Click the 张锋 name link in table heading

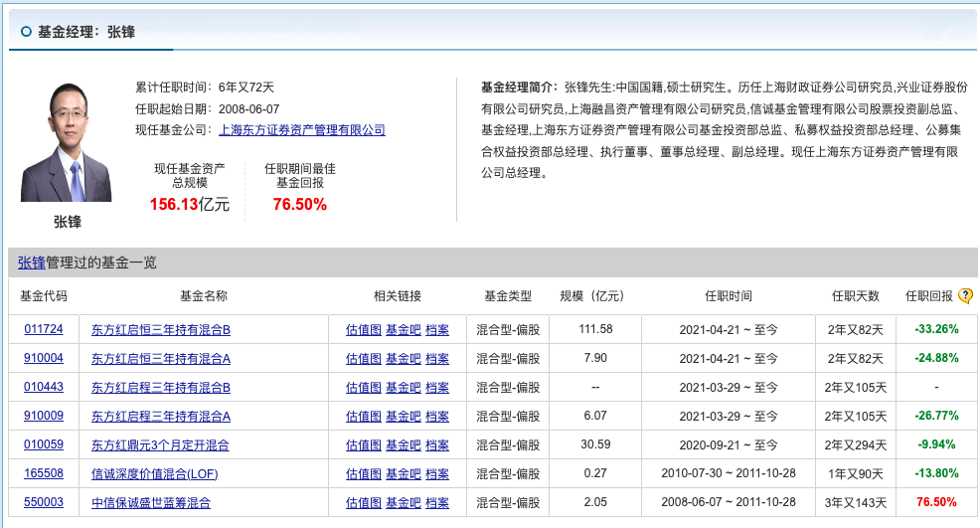click(32, 263)
